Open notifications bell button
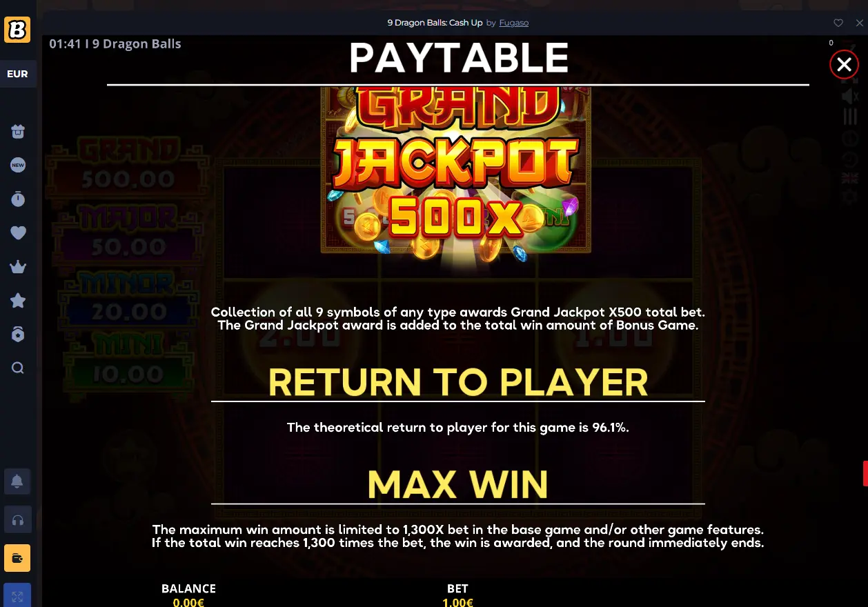This screenshot has height=607, width=868. (x=17, y=481)
